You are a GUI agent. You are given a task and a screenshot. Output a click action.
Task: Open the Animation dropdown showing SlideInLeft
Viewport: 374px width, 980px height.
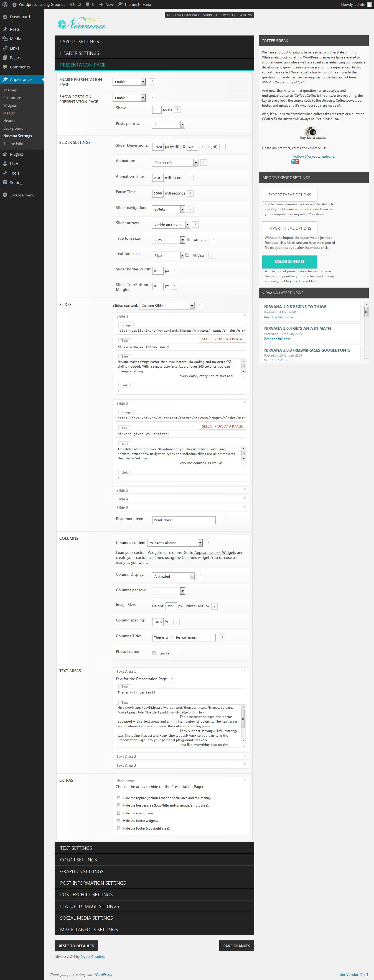[175, 162]
